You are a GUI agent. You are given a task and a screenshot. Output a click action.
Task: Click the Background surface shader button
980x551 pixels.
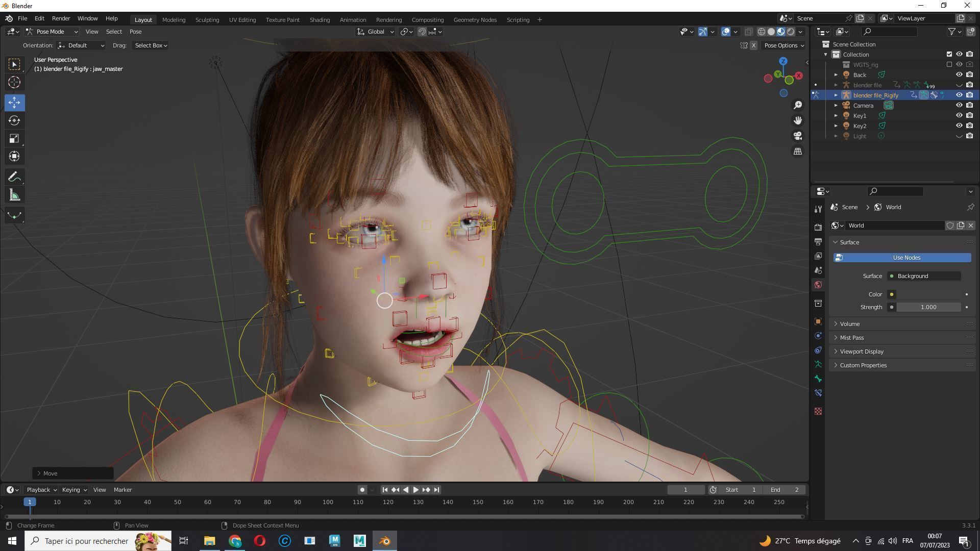pos(924,276)
